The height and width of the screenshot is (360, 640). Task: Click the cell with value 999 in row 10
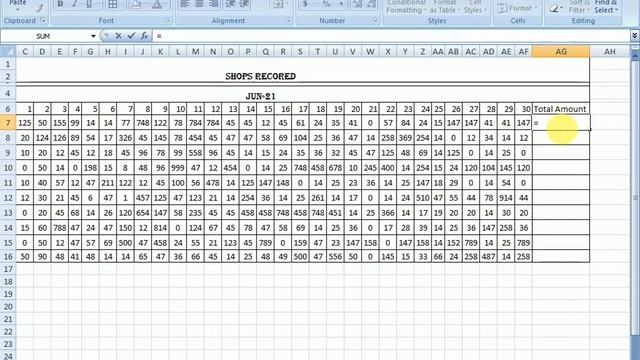click(178, 168)
